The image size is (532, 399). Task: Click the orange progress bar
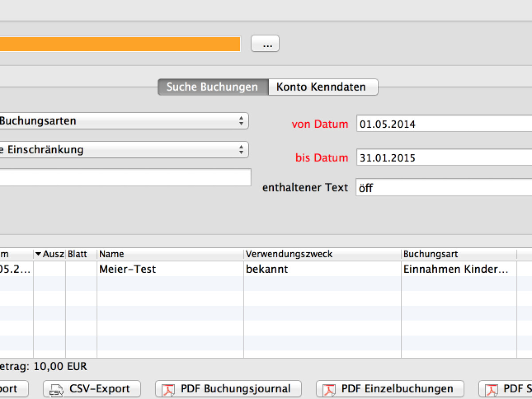[x=120, y=43]
